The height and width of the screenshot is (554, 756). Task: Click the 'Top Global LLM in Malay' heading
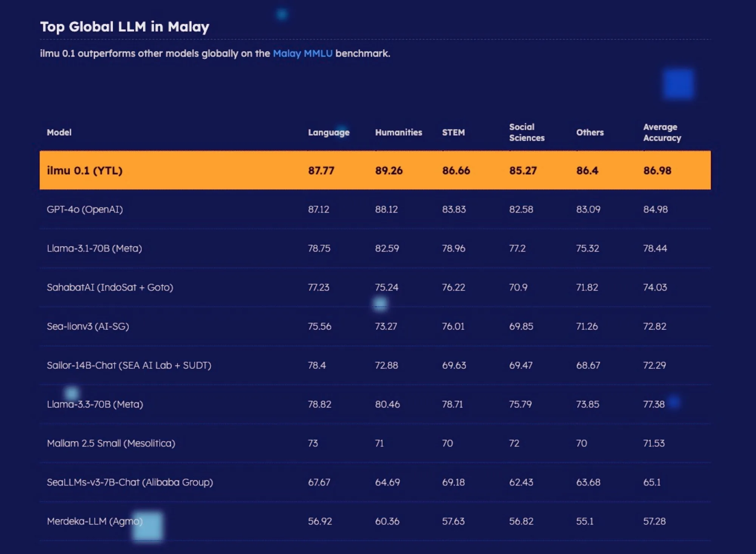[125, 27]
